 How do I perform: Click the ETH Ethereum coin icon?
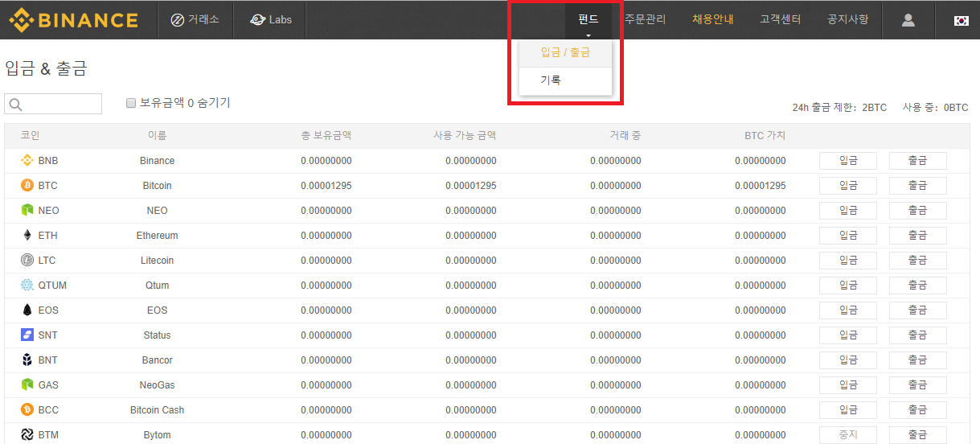(27, 236)
